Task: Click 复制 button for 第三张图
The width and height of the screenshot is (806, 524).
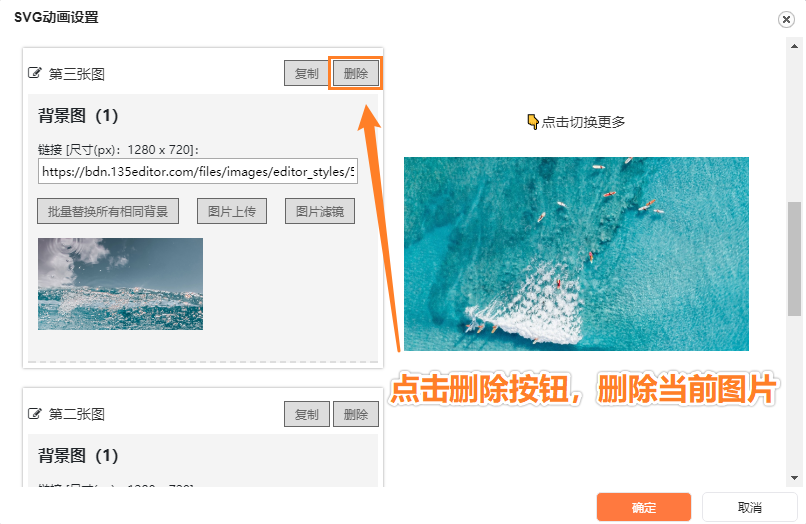Action: 307,74
